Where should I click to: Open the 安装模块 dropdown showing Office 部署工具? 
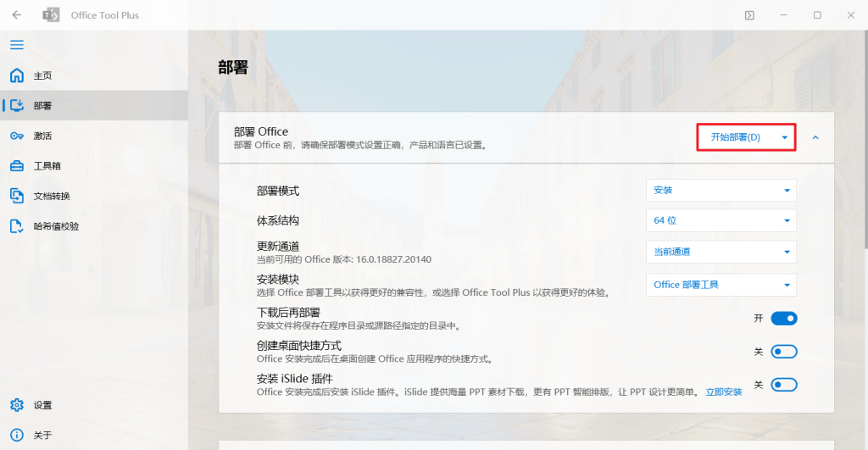click(x=721, y=285)
